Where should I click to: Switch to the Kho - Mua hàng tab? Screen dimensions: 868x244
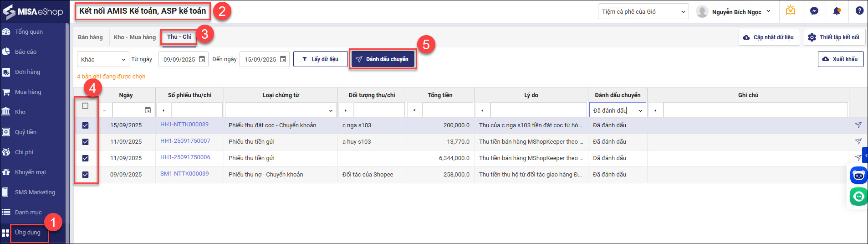tap(135, 37)
